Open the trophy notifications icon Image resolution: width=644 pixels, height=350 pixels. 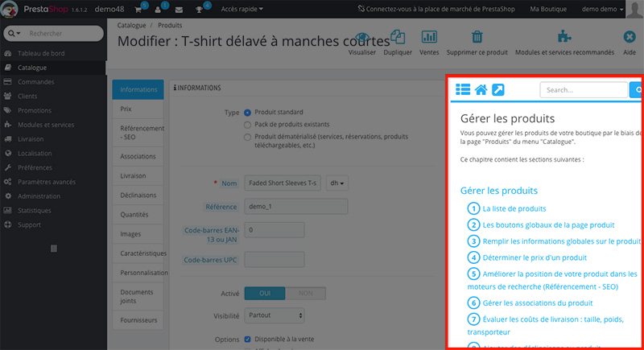pos(199,10)
